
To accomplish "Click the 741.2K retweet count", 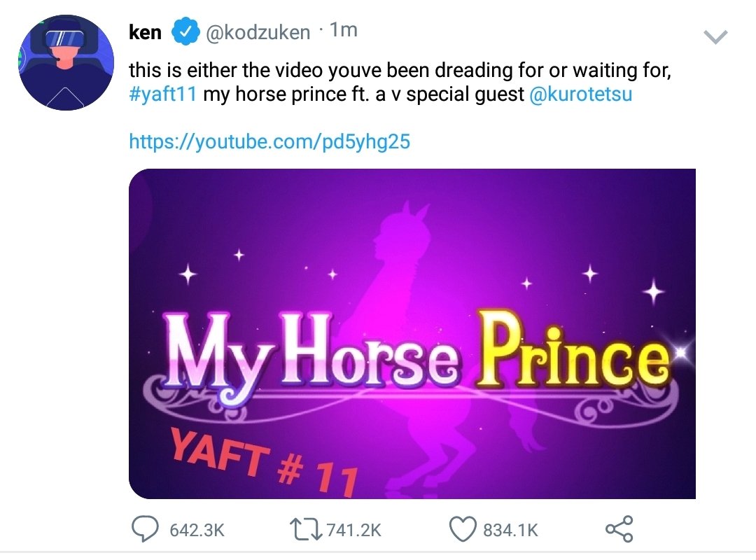I will tap(354, 530).
